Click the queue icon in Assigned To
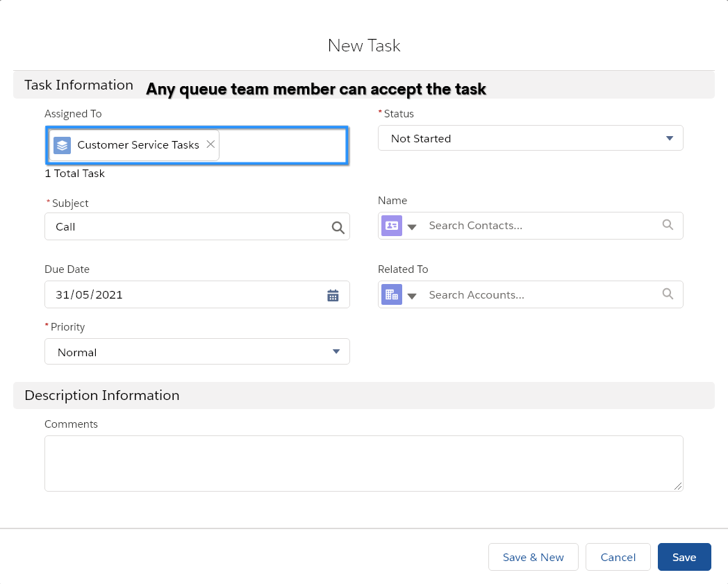This screenshot has height=584, width=728. point(63,145)
